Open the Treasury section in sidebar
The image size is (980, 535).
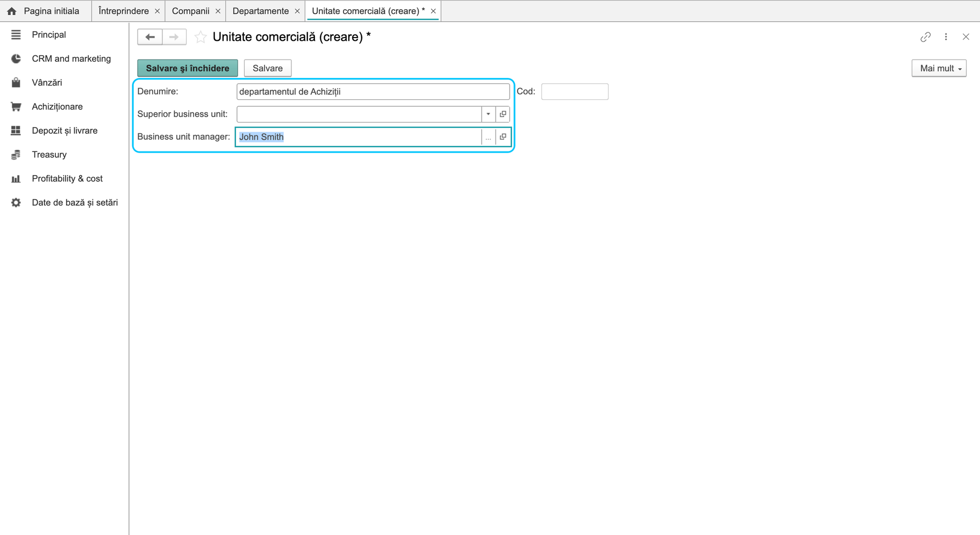click(x=49, y=155)
